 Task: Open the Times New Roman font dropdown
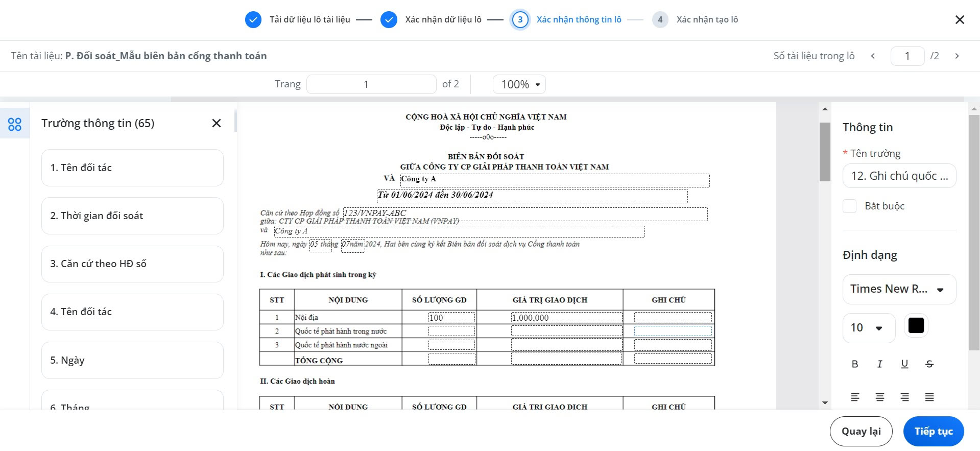coord(899,289)
